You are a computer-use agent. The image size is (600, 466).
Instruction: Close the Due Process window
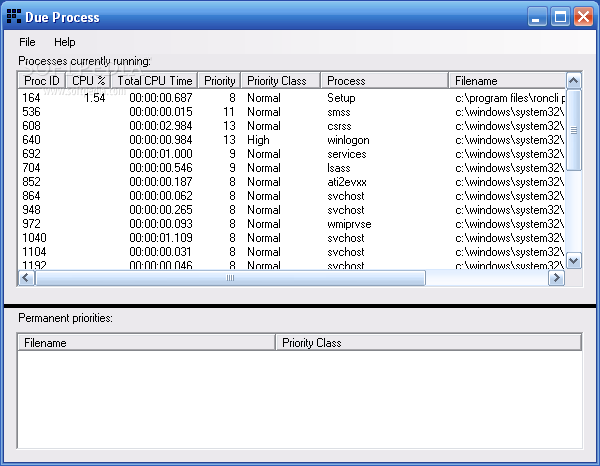(x=583, y=17)
